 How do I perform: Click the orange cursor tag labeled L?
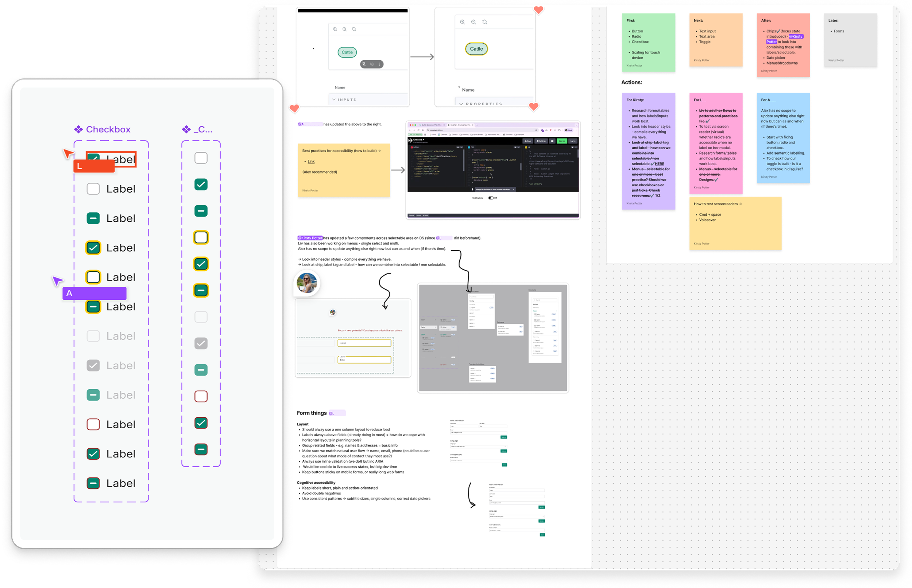pos(94,166)
